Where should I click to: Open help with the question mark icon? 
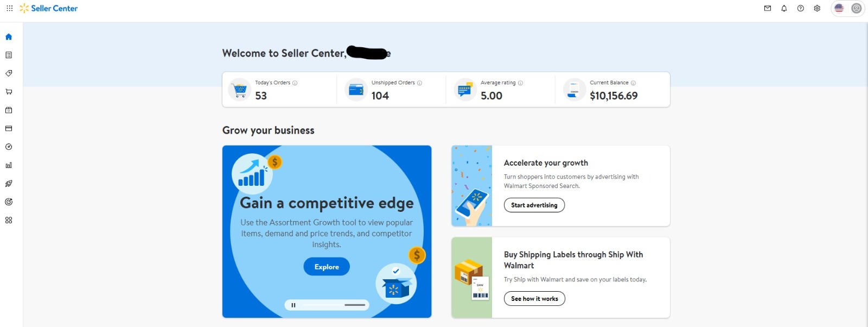[800, 8]
